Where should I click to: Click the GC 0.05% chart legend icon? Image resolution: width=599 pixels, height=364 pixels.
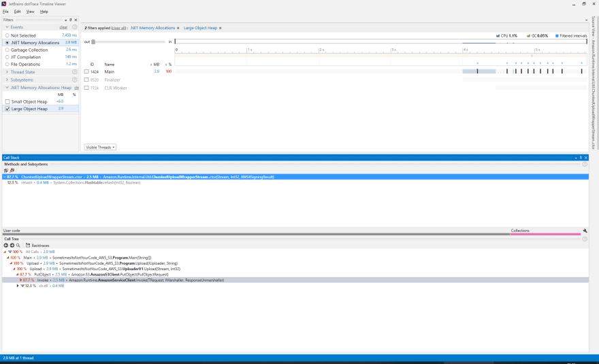[528, 36]
